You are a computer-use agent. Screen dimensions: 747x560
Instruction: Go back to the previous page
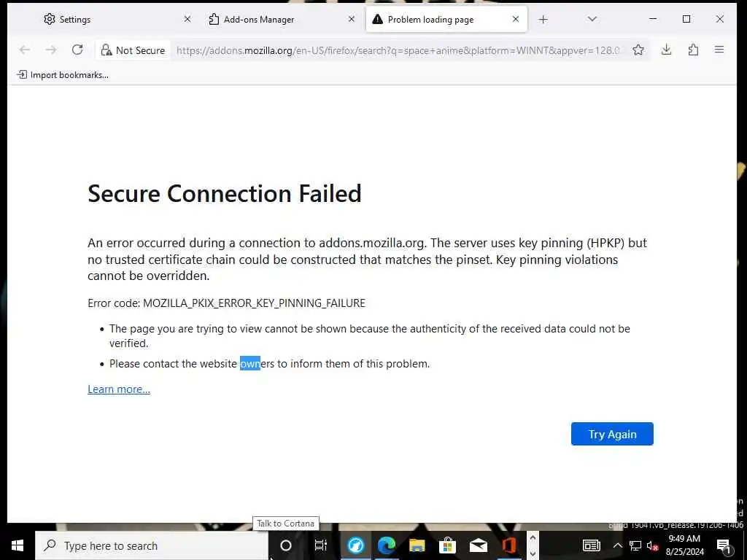(x=25, y=50)
